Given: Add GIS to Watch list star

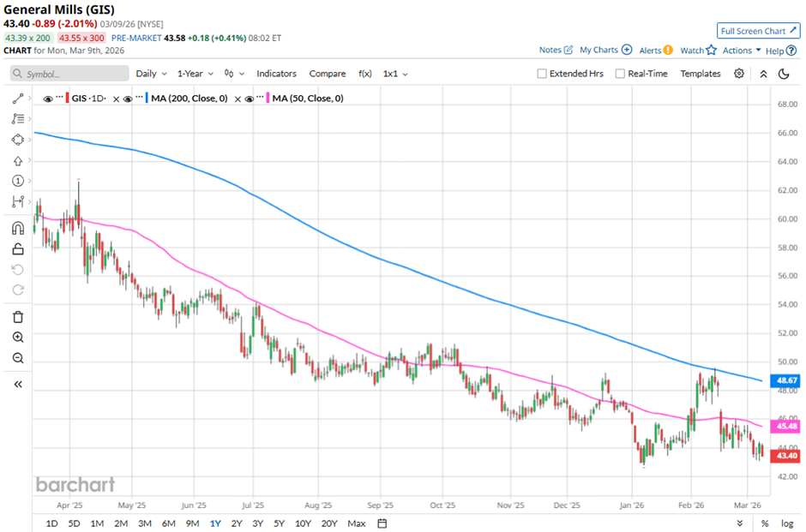Looking at the screenshot, I should 711,50.
